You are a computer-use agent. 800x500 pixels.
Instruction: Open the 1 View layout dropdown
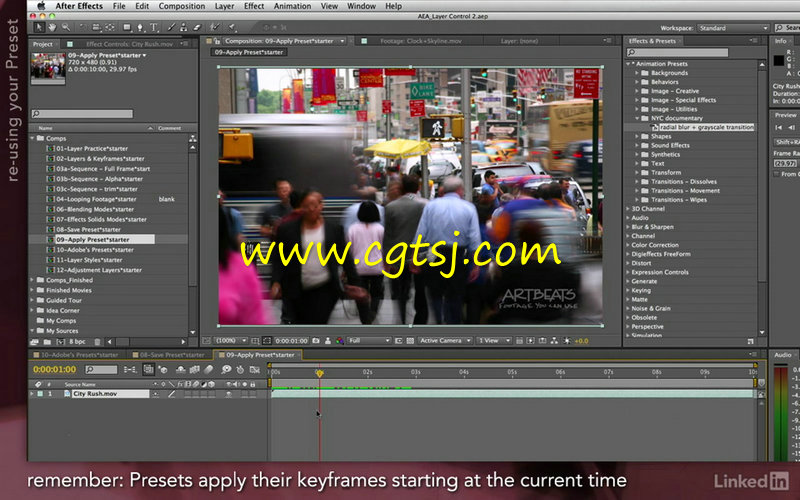494,341
